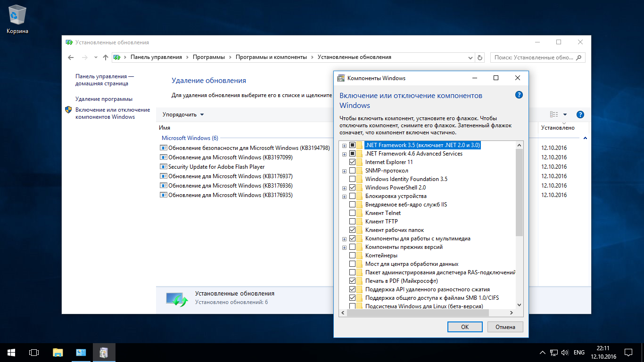Image resolution: width=644 pixels, height=362 pixels.
Task: Expand the .NET Framework 4.6 Advanced Services node
Action: 345,154
